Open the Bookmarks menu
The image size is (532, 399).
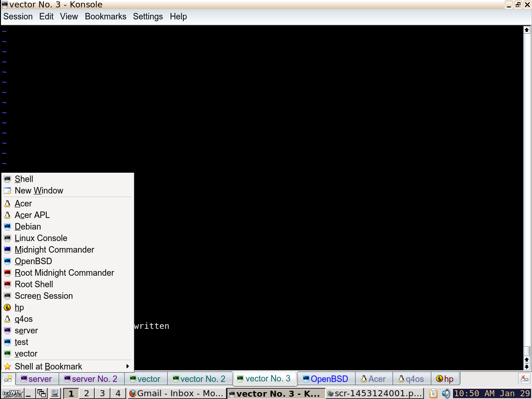click(105, 16)
